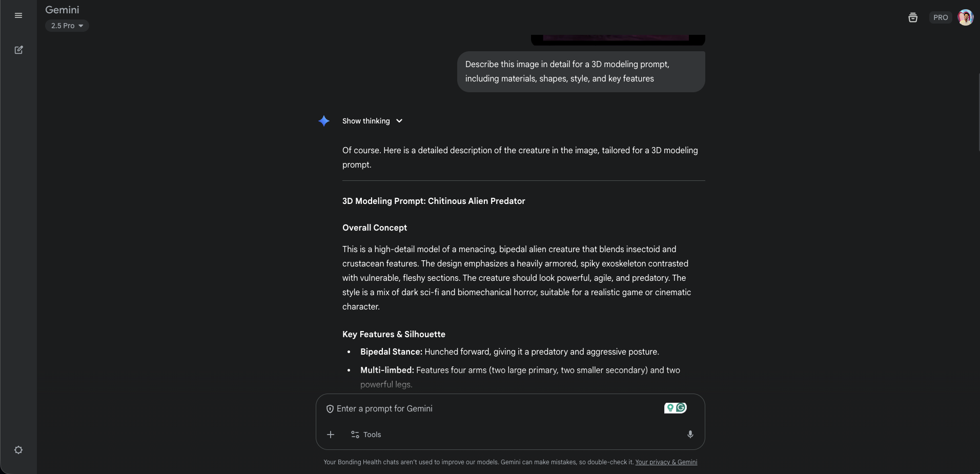The width and height of the screenshot is (980, 474).
Task: Click the shield icon in the prompt box
Action: pyautogui.click(x=330, y=409)
